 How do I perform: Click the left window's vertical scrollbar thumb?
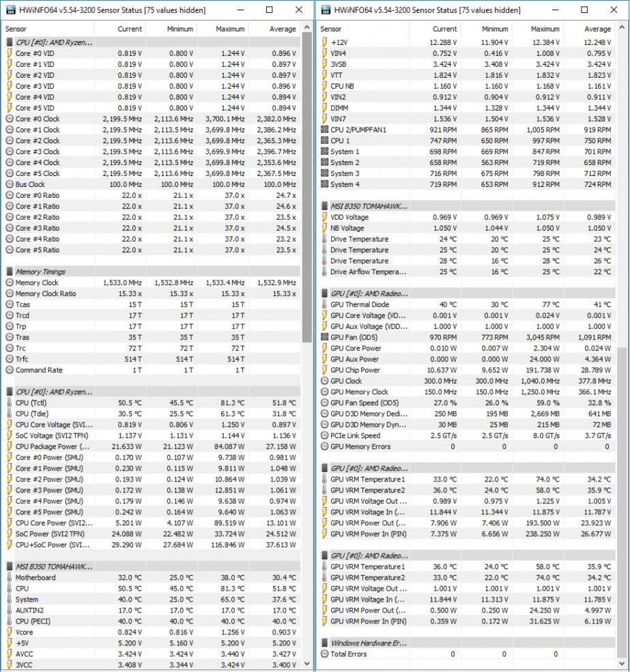(x=306, y=187)
